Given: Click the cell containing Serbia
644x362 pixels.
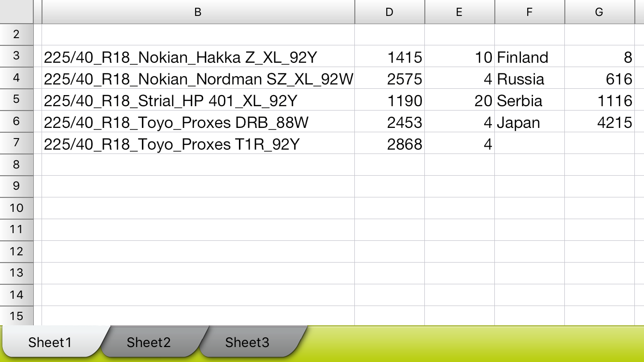Looking at the screenshot, I should point(529,101).
